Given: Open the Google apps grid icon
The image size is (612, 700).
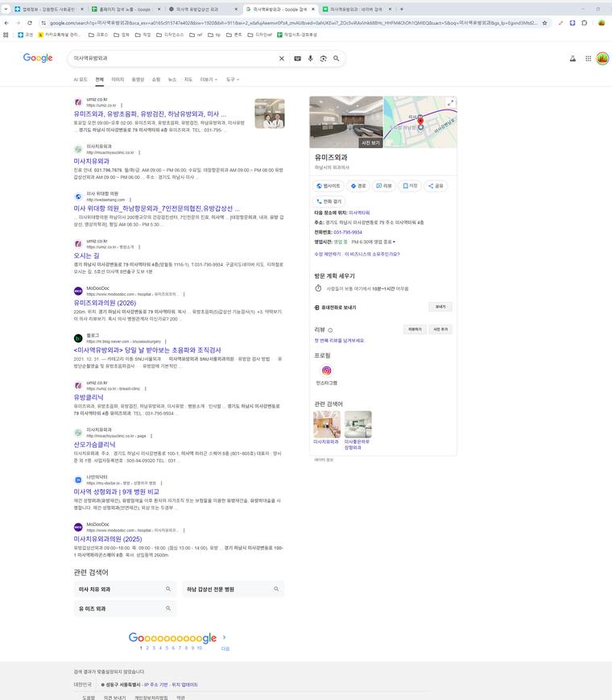Looking at the screenshot, I should pos(589,59).
